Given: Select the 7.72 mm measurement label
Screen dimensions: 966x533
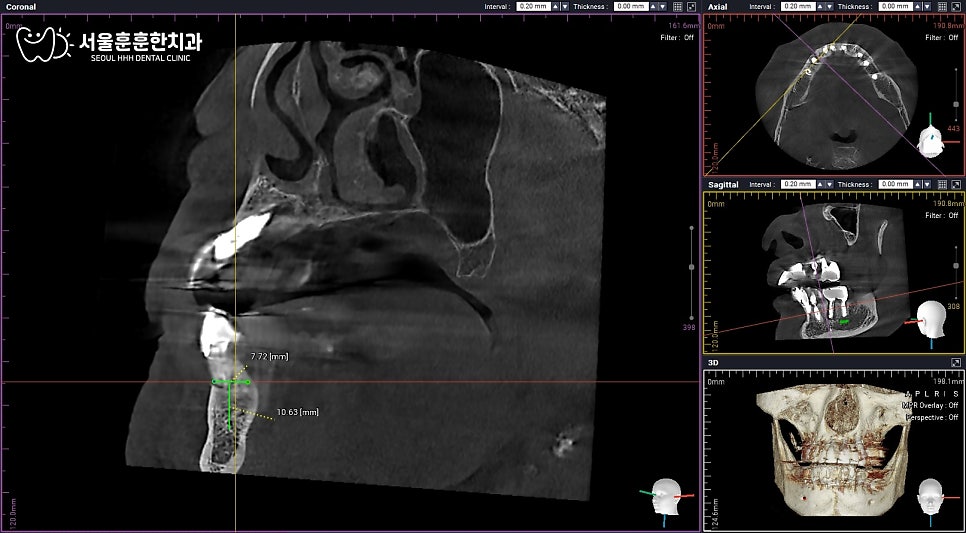Looking at the screenshot, I should click(269, 357).
